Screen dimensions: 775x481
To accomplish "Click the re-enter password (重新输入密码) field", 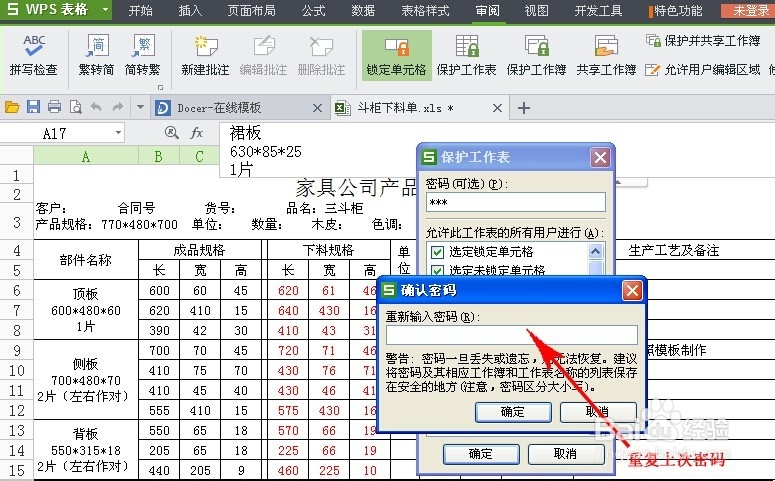I will coord(512,335).
